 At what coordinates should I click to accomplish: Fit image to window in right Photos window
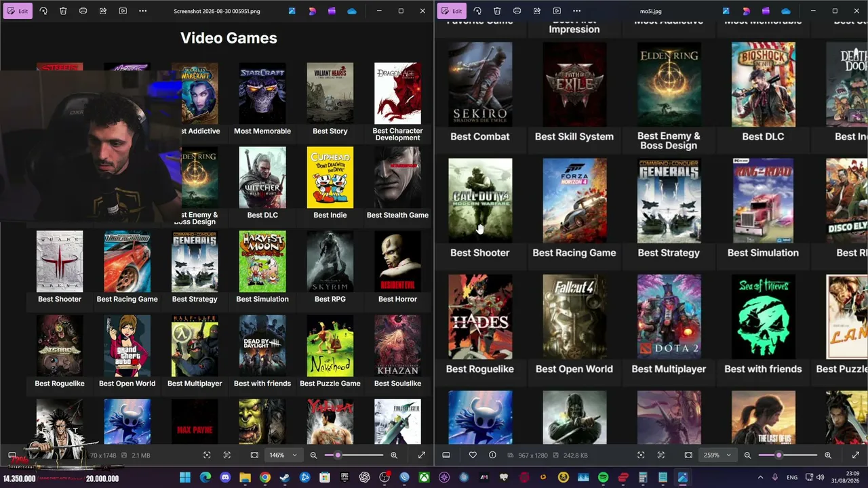[688, 455]
